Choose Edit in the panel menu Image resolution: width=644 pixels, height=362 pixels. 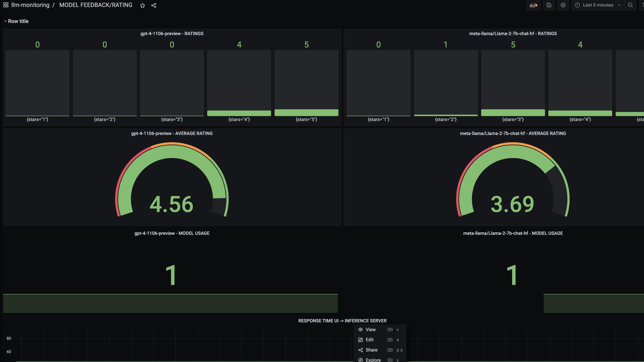click(369, 339)
